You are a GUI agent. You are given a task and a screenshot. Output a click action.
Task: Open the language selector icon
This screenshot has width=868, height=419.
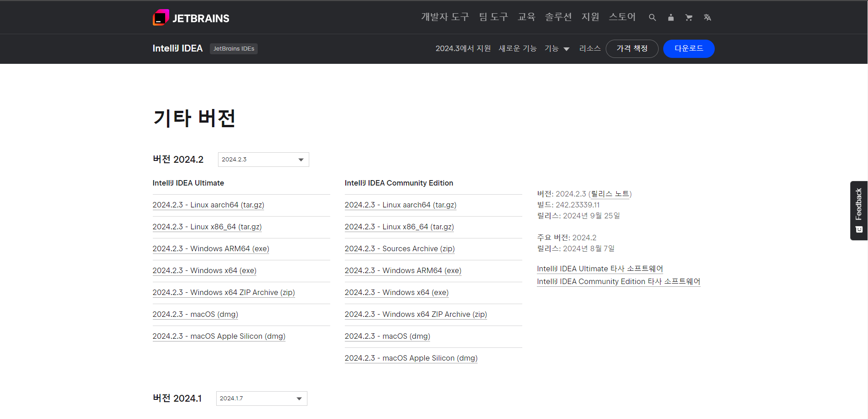tap(707, 17)
